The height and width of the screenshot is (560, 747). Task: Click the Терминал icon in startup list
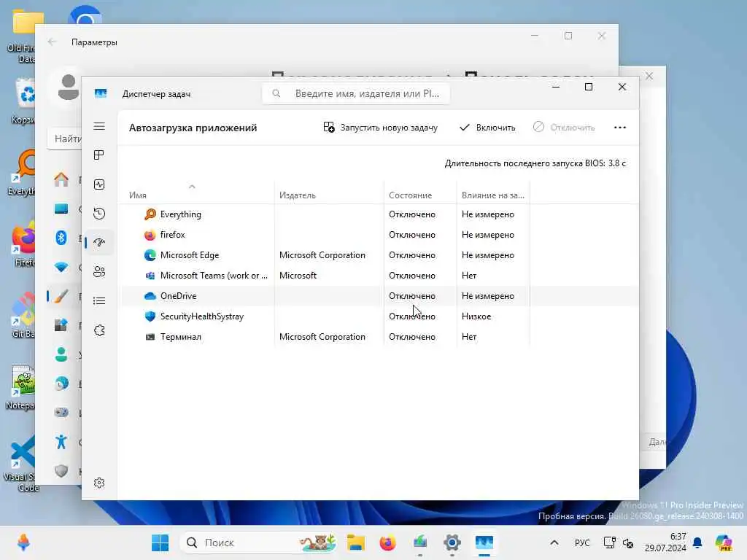pos(150,337)
